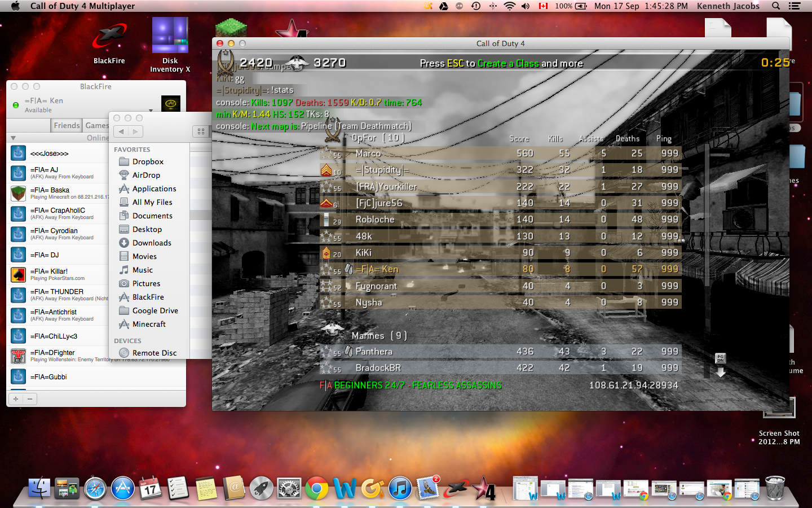This screenshot has height=508, width=812.
Task: Go back in the Finder window
Action: coord(121,132)
